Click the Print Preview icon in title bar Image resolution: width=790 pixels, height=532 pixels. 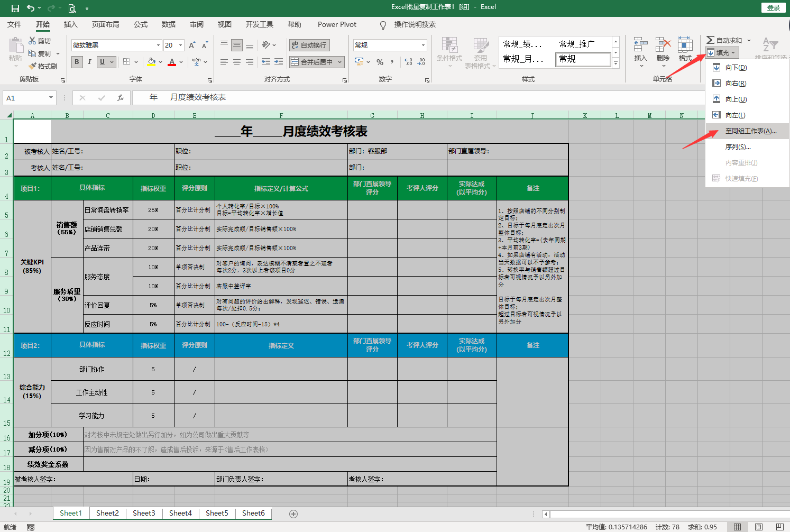coord(72,8)
